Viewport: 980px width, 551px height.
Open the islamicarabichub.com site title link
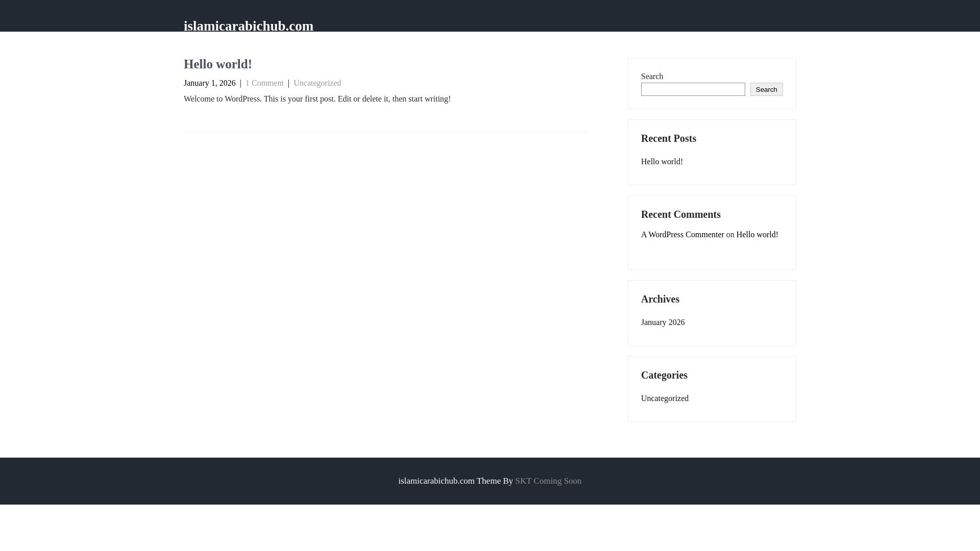pos(248,26)
